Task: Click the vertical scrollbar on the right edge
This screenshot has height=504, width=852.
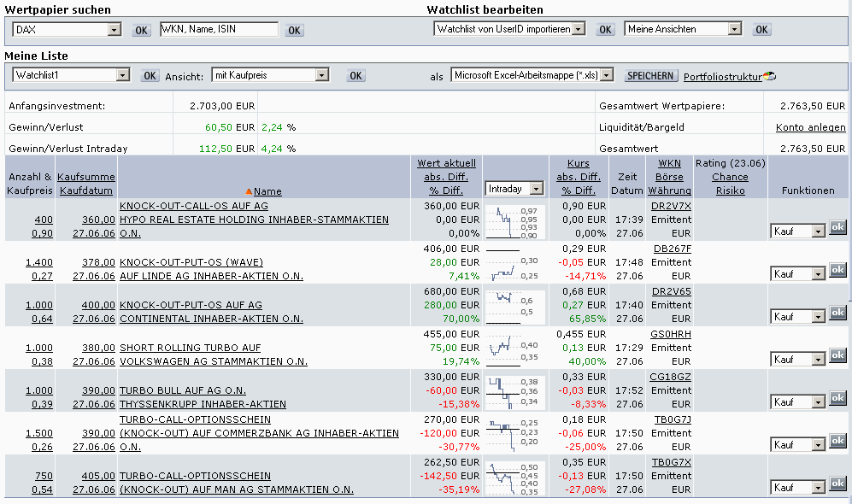Action: click(x=848, y=256)
